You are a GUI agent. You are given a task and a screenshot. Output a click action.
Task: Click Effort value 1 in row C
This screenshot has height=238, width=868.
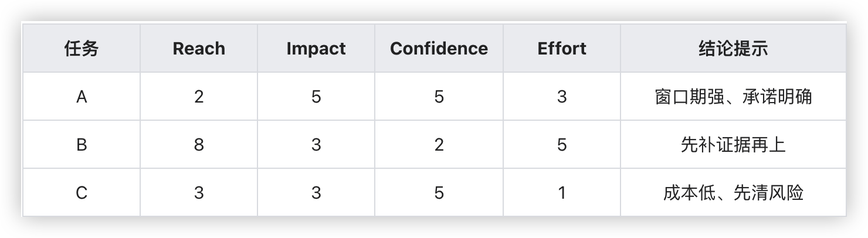pyautogui.click(x=562, y=193)
